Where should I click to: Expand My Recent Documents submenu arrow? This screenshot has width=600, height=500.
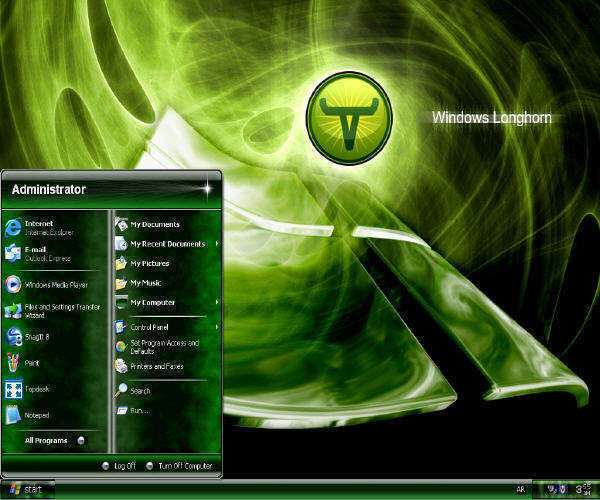coord(217,244)
